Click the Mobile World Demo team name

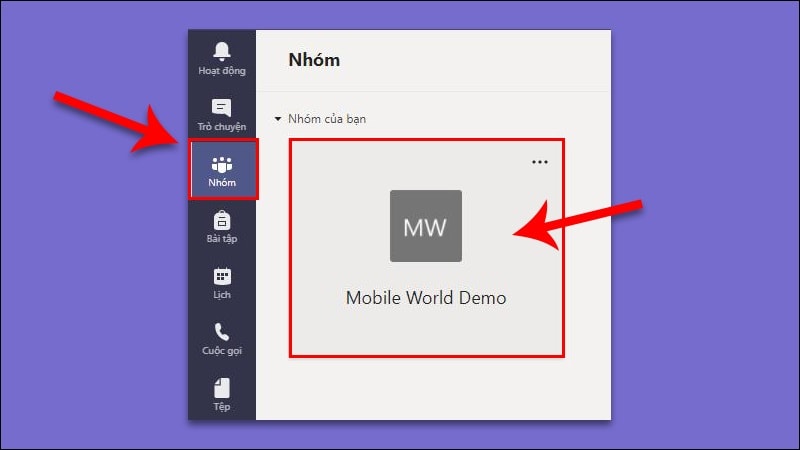(426, 298)
